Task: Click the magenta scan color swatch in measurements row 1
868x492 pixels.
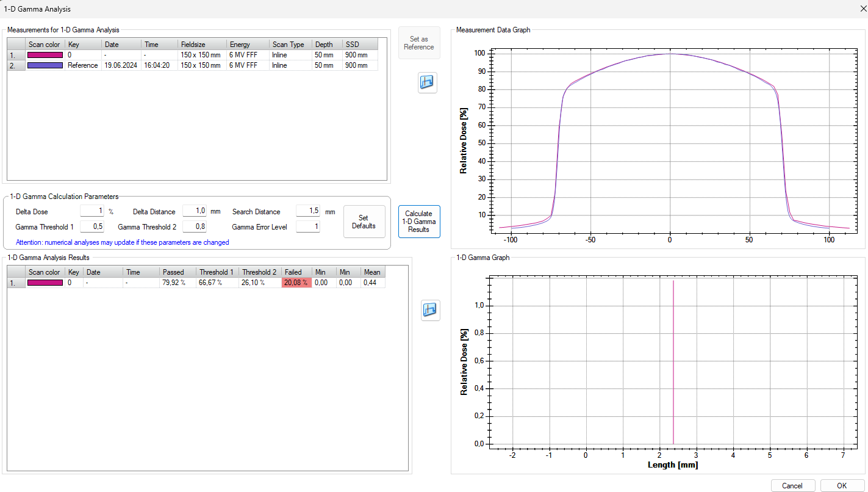Action: point(45,55)
